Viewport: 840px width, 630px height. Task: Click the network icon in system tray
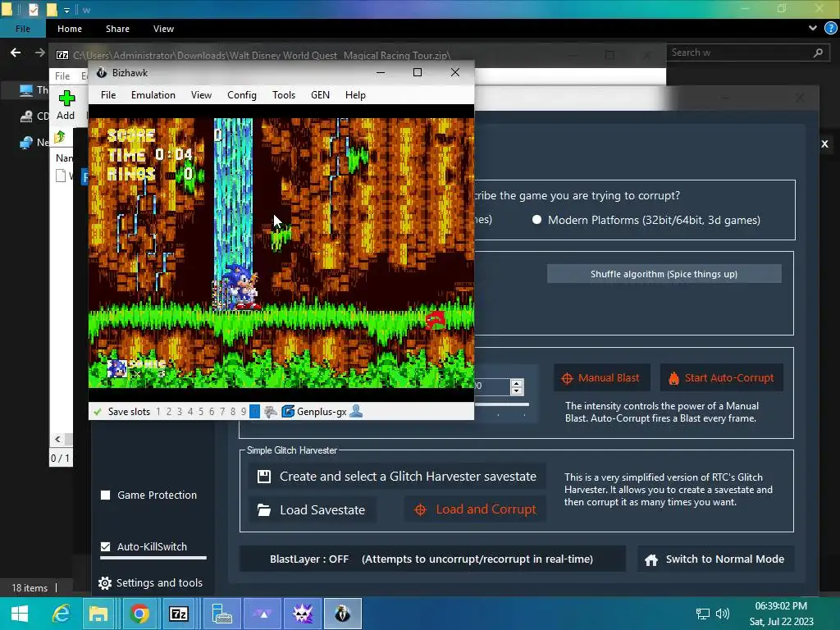702,614
